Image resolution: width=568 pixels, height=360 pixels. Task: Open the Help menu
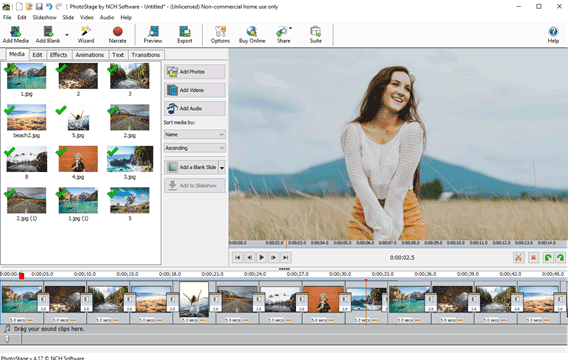click(x=126, y=17)
